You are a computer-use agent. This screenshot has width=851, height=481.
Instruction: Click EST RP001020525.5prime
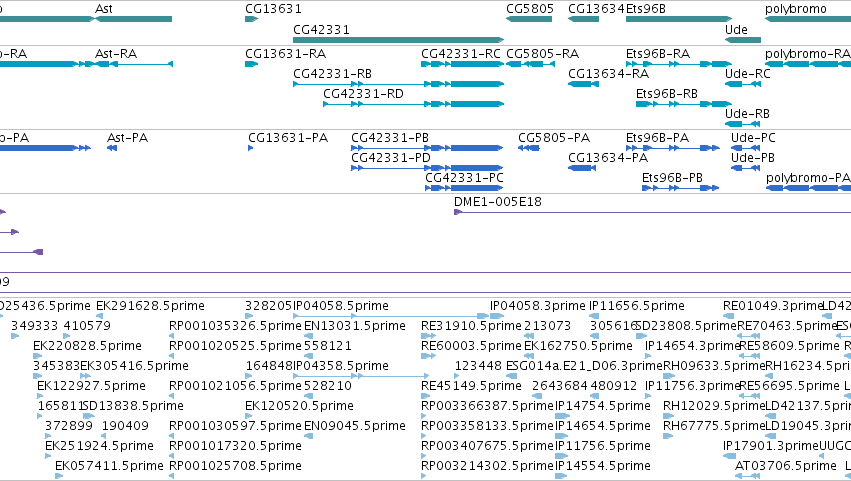pos(235,346)
